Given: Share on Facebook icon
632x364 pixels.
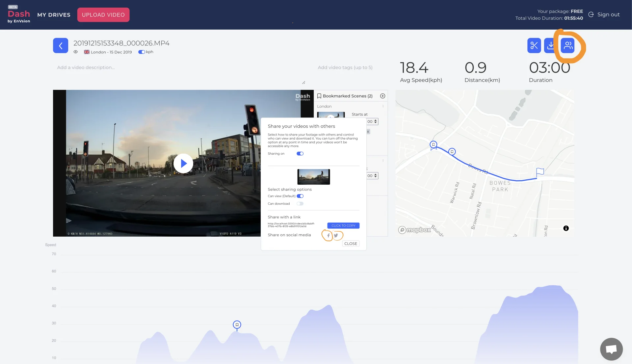Looking at the screenshot, I should pyautogui.click(x=328, y=235).
